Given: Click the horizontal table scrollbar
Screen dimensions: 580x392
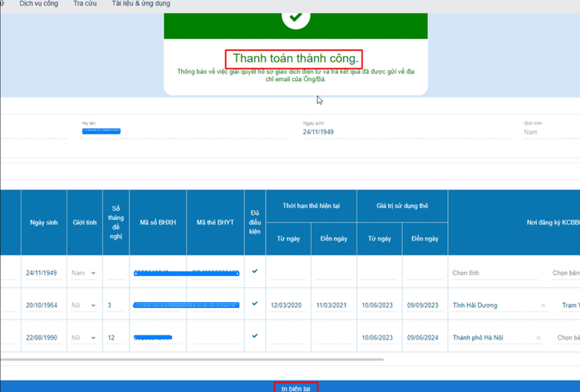Looking at the screenshot, I should coord(192,359).
